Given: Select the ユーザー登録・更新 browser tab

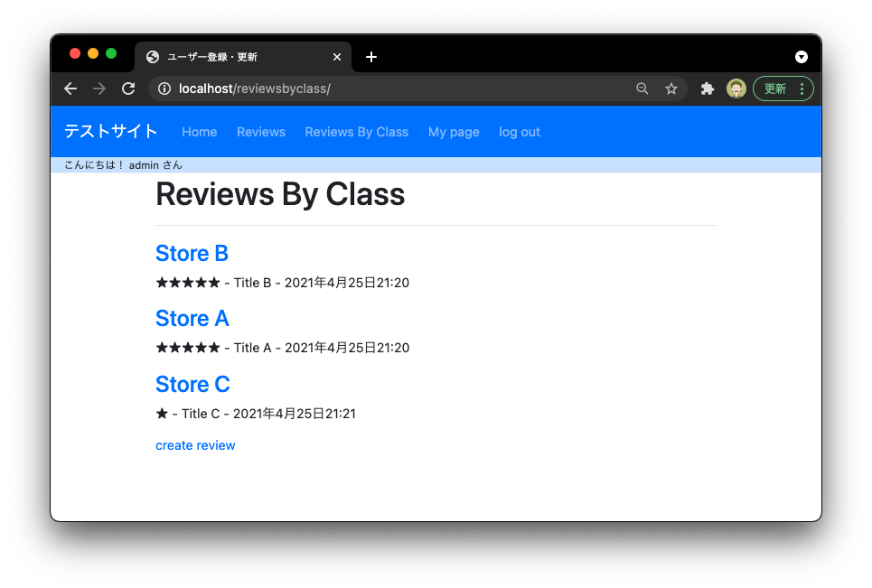Looking at the screenshot, I should coord(243,57).
